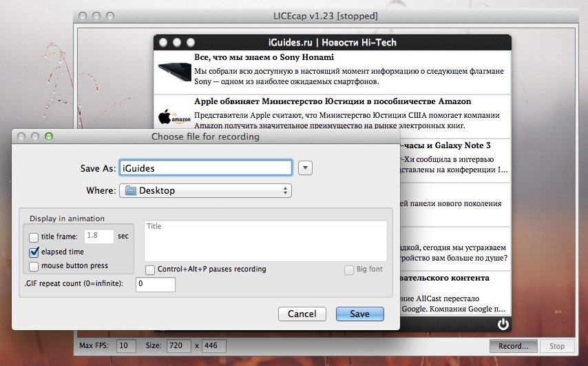Enable the mouse button press checkbox
Screen dimensions: 588x366
(x=34, y=266)
